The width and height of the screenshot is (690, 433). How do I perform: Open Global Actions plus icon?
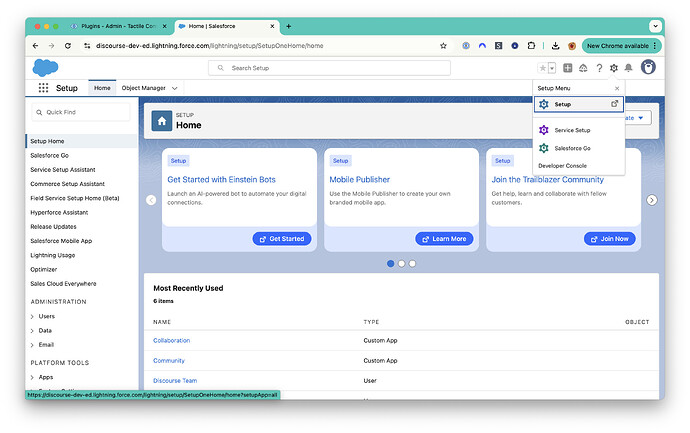[568, 68]
